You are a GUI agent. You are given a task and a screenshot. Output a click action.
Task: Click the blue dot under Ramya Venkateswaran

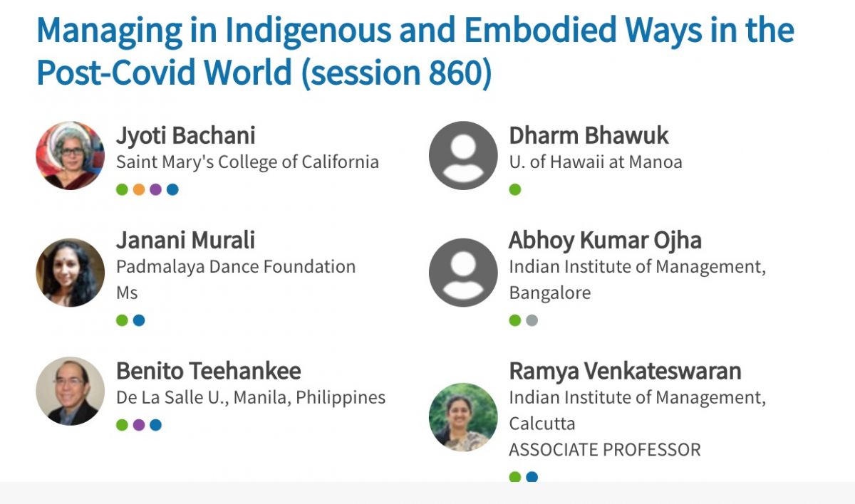click(532, 477)
